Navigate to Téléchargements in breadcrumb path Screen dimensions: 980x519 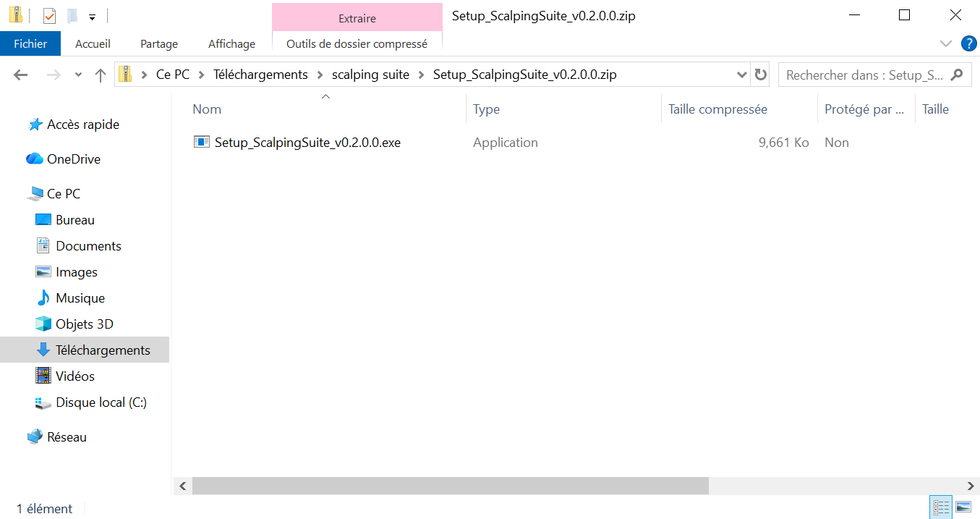260,75
